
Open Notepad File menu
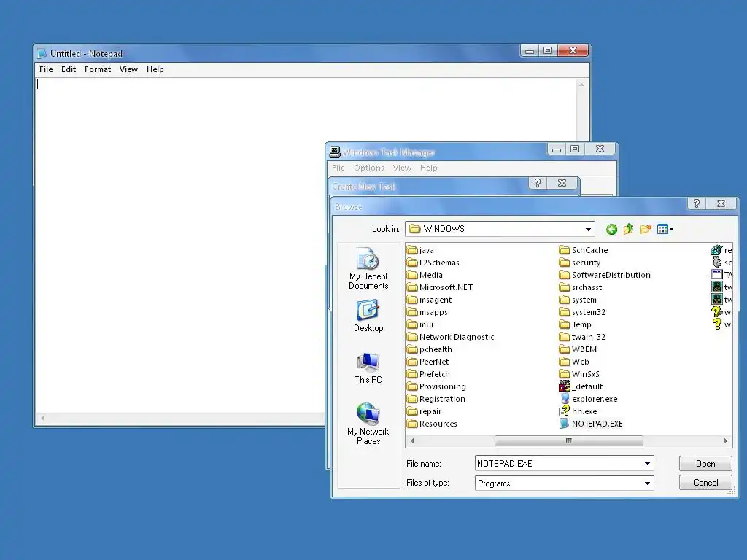coord(46,69)
